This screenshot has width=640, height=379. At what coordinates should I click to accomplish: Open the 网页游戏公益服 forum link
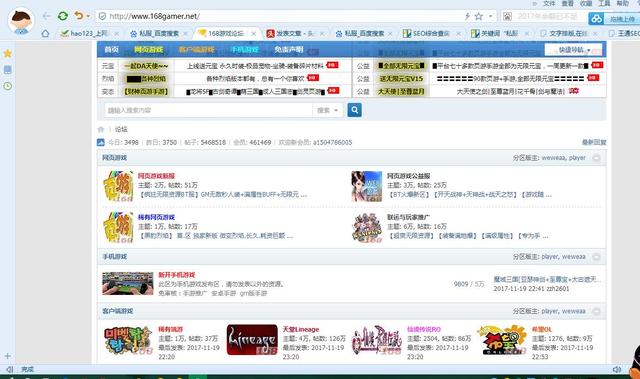(409, 176)
